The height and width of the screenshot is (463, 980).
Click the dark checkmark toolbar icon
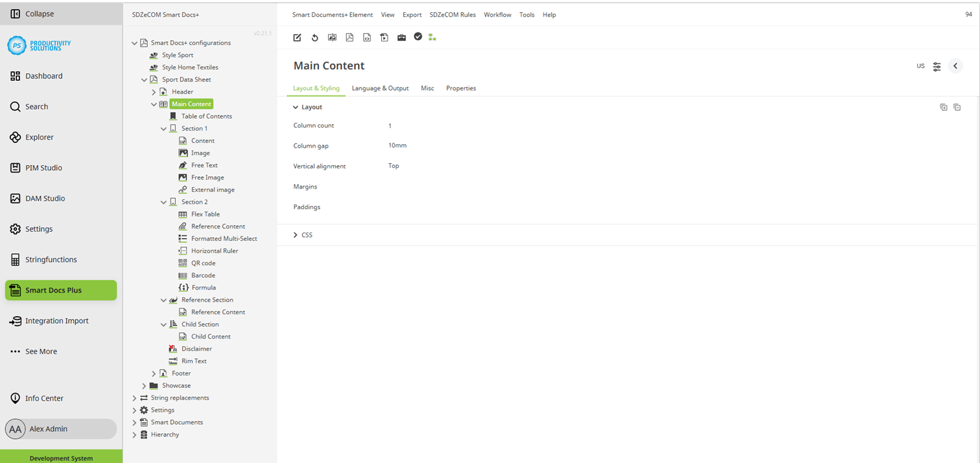click(417, 37)
